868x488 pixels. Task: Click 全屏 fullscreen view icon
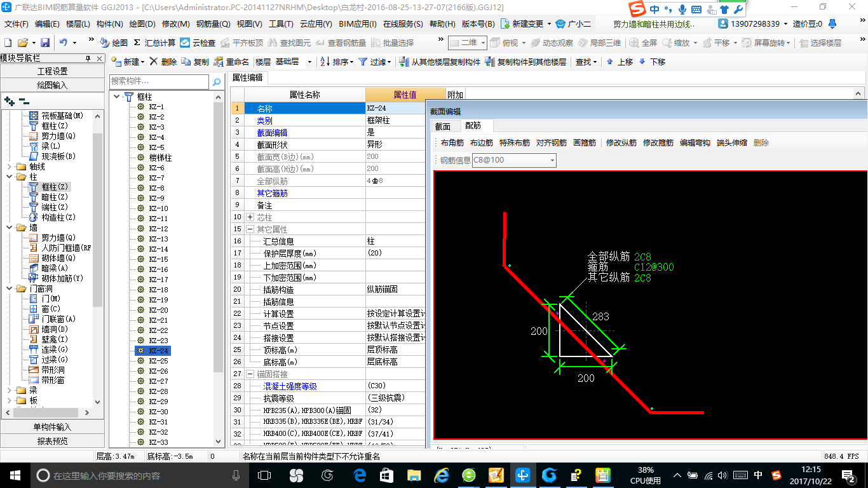pyautogui.click(x=643, y=43)
